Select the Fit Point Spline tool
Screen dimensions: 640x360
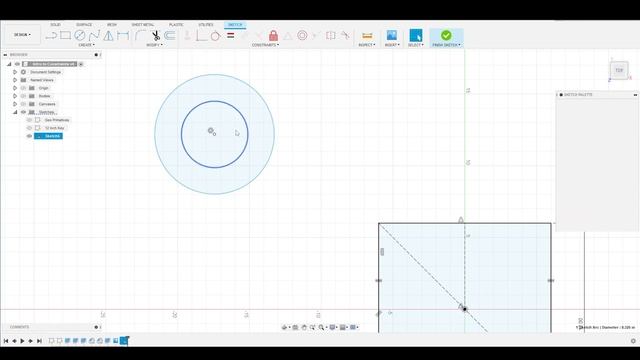pyautogui.click(x=94, y=36)
